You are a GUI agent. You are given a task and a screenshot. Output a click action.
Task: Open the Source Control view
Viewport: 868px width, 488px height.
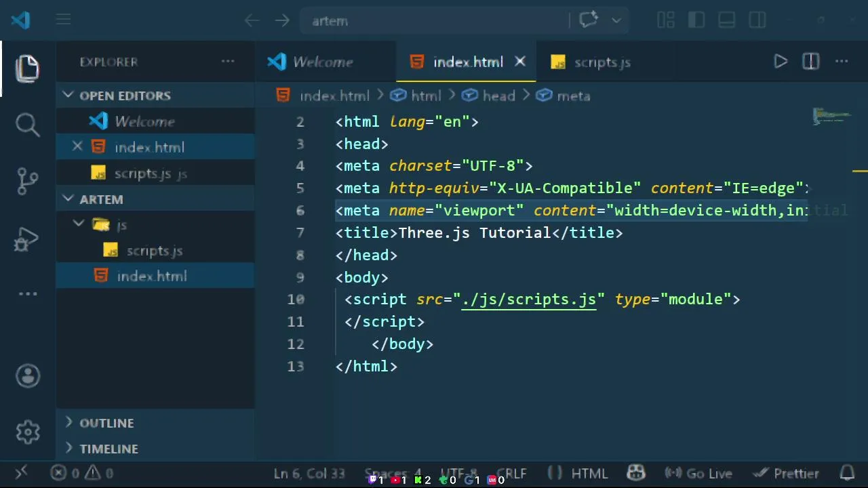pyautogui.click(x=28, y=181)
